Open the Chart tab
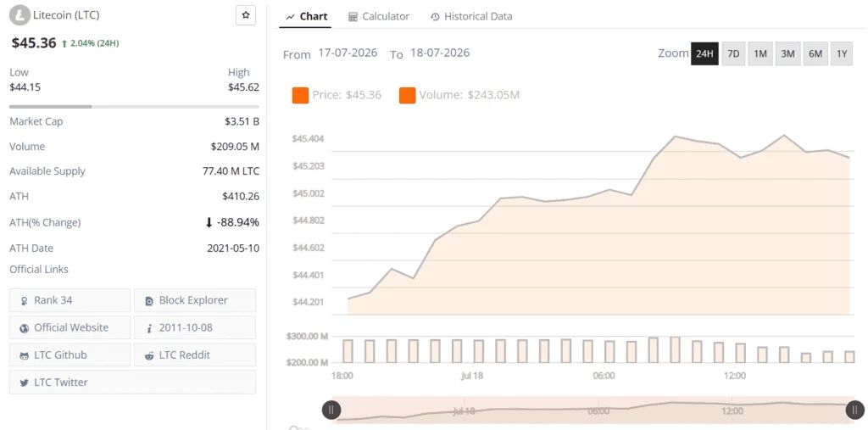The height and width of the screenshot is (430, 868). tap(306, 17)
